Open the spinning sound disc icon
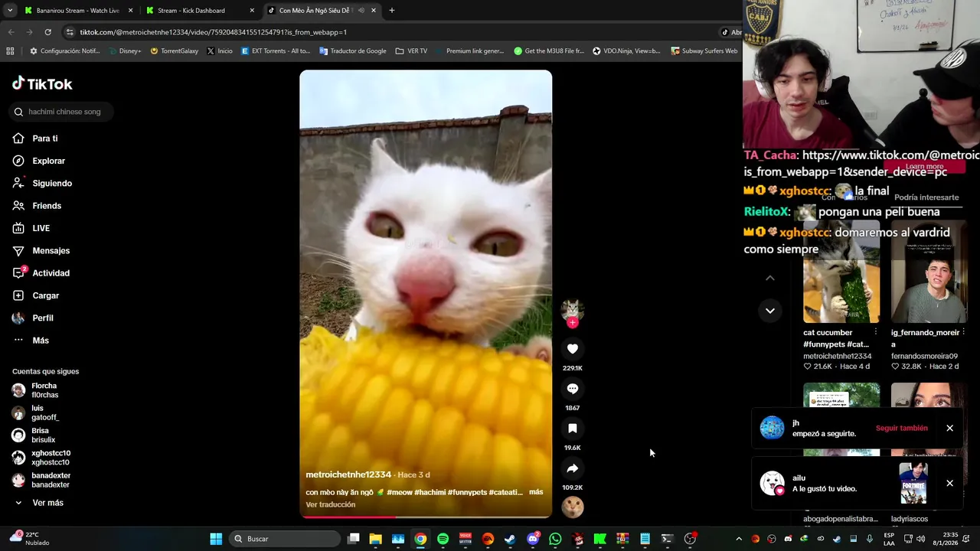 click(572, 507)
